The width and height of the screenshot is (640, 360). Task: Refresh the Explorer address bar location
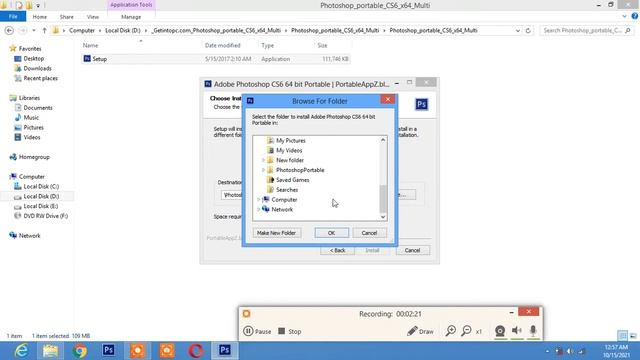pos(528,31)
